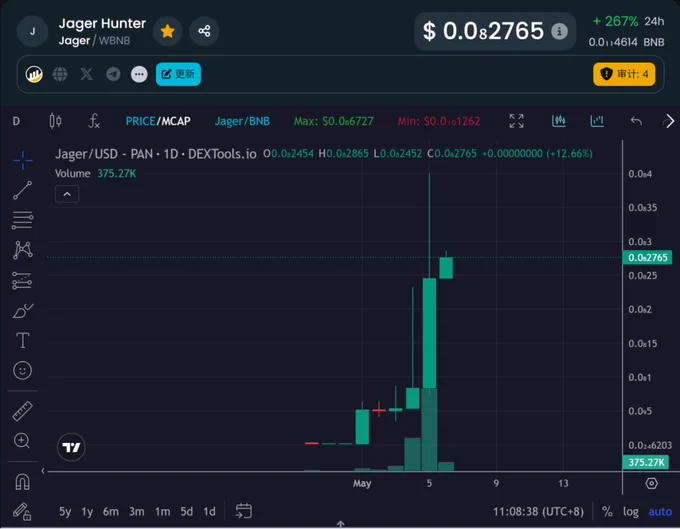Click the current price label 0.0₈2765
The height and width of the screenshot is (529, 680).
click(647, 258)
